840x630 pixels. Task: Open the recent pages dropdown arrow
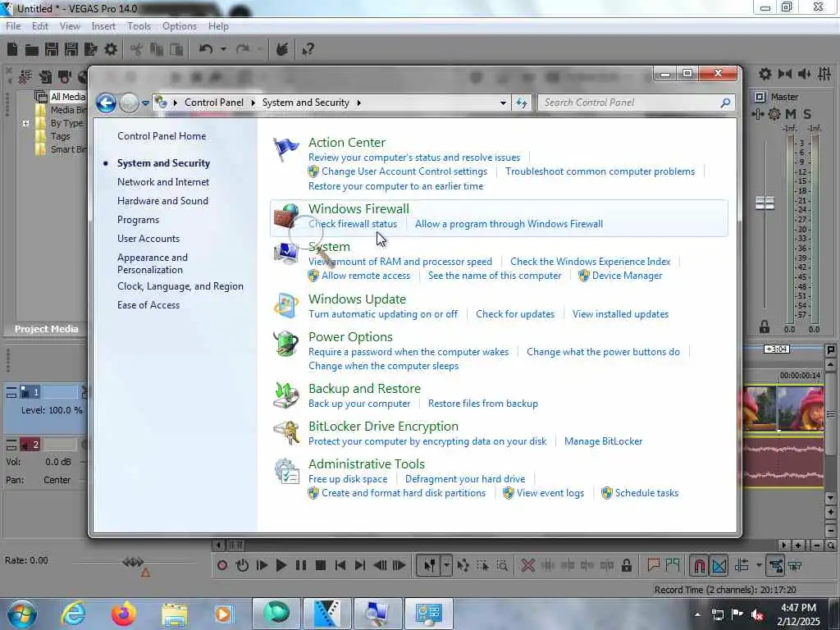point(145,103)
